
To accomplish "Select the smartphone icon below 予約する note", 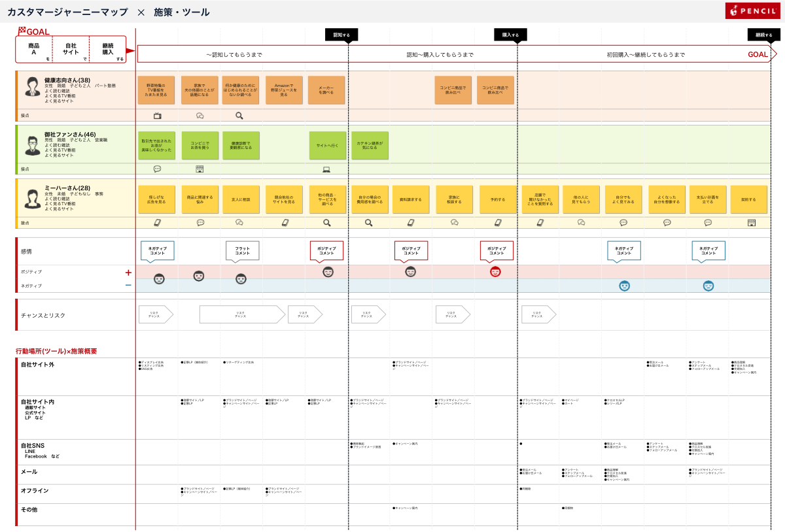I will 497,223.
